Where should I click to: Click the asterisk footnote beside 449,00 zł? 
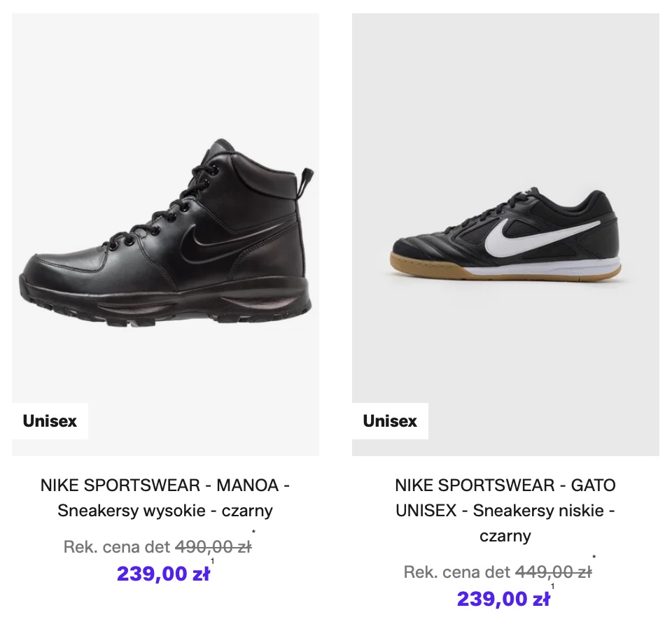point(594,558)
